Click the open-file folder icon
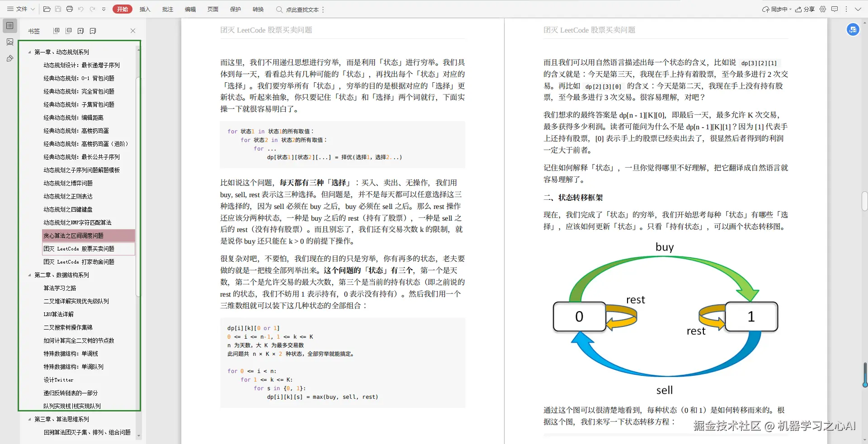The height and width of the screenshot is (444, 868). 47,9
